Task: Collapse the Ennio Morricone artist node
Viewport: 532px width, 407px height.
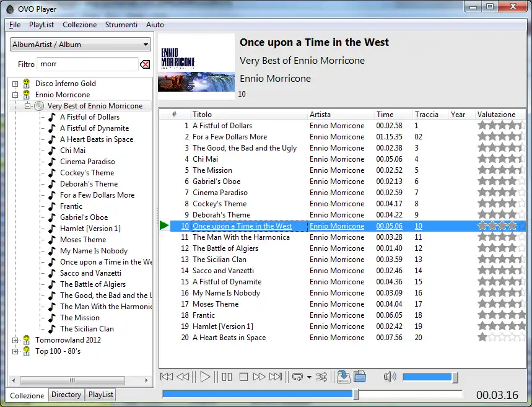Action: (x=15, y=95)
